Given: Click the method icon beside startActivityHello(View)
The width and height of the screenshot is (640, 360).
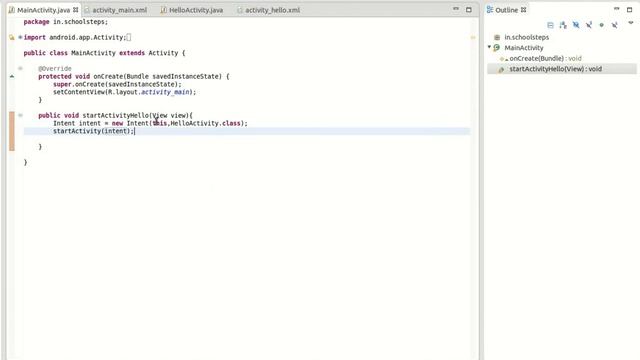Looking at the screenshot, I should [501, 69].
